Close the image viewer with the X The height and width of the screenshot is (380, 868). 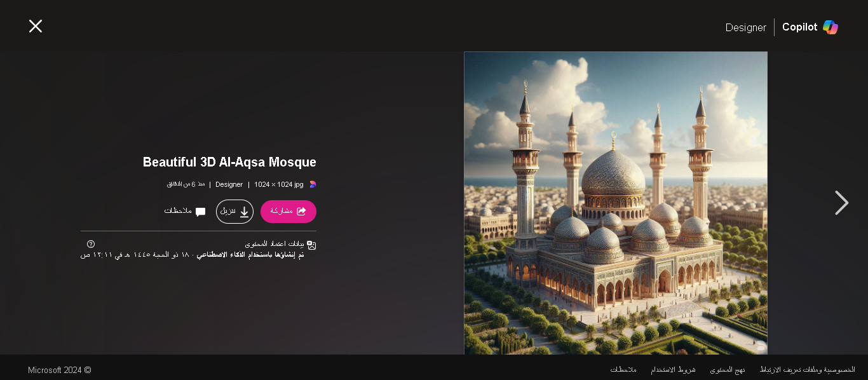pyautogui.click(x=36, y=26)
